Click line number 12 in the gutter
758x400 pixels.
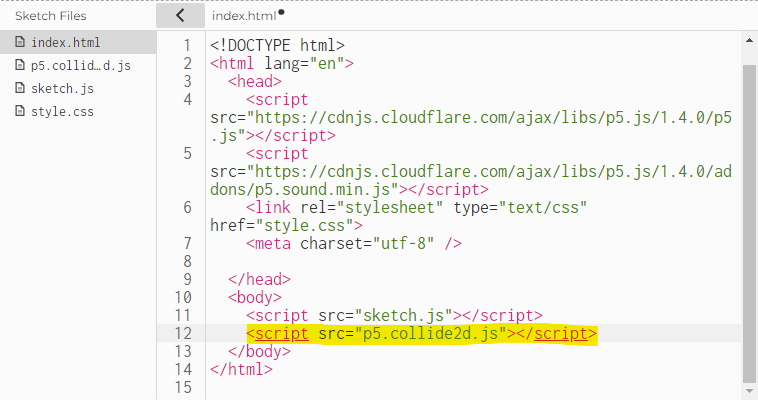tap(183, 333)
